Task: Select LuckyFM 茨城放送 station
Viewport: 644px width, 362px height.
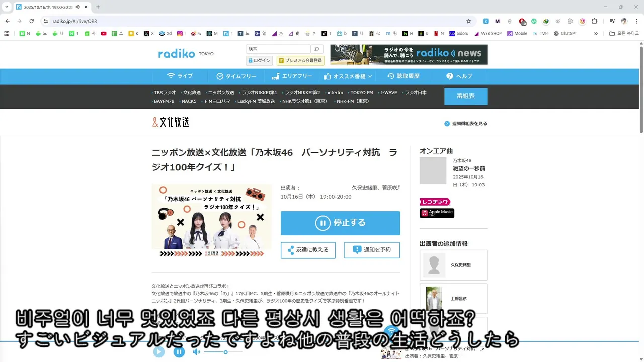Action: tap(256, 101)
